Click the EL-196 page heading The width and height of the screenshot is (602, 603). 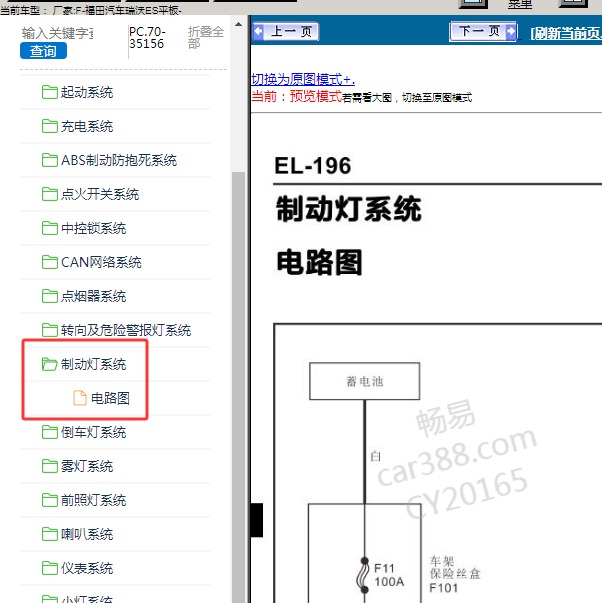point(313,166)
